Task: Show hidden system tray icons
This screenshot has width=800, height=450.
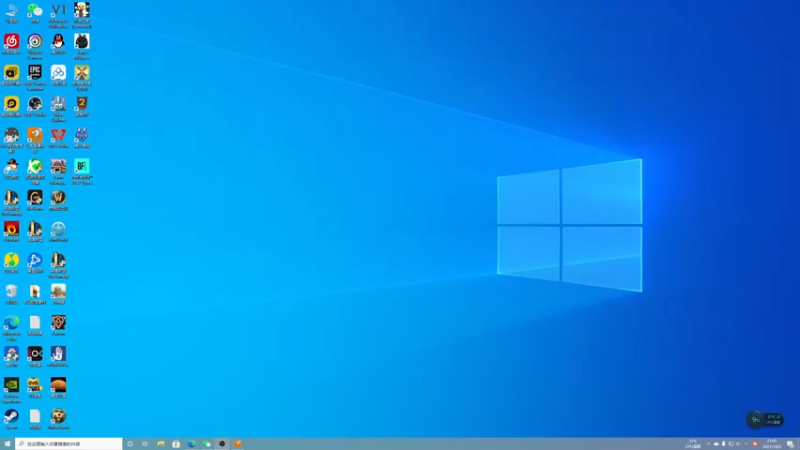Action: [x=708, y=444]
